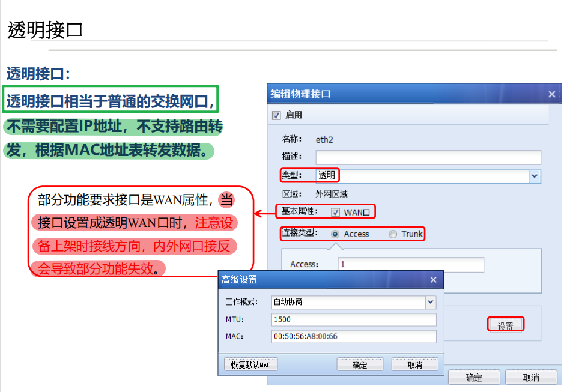The image size is (570, 392).
Task: Open the 工作模式 dropdown arrow
Action: pos(431,302)
